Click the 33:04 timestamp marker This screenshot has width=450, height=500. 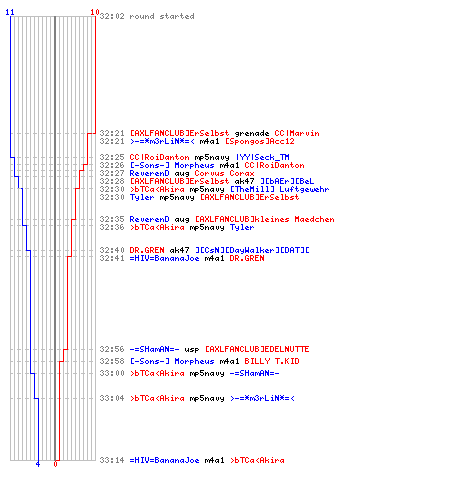(112, 398)
